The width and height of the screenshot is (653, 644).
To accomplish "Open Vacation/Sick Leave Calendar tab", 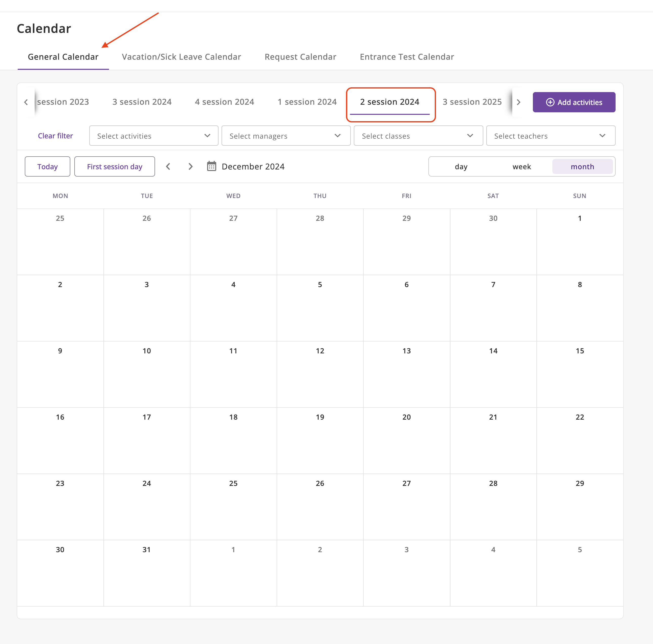I will click(x=182, y=57).
